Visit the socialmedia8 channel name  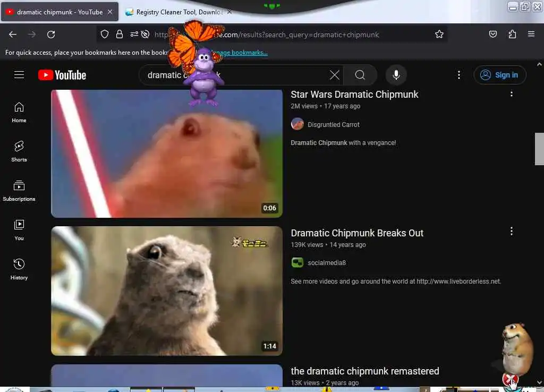click(x=327, y=263)
